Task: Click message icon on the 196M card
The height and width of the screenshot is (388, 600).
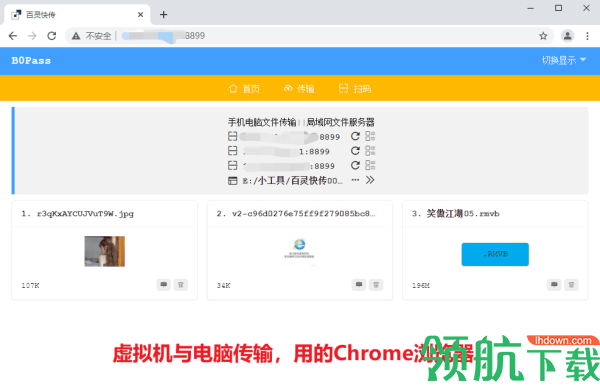Action: point(554,285)
